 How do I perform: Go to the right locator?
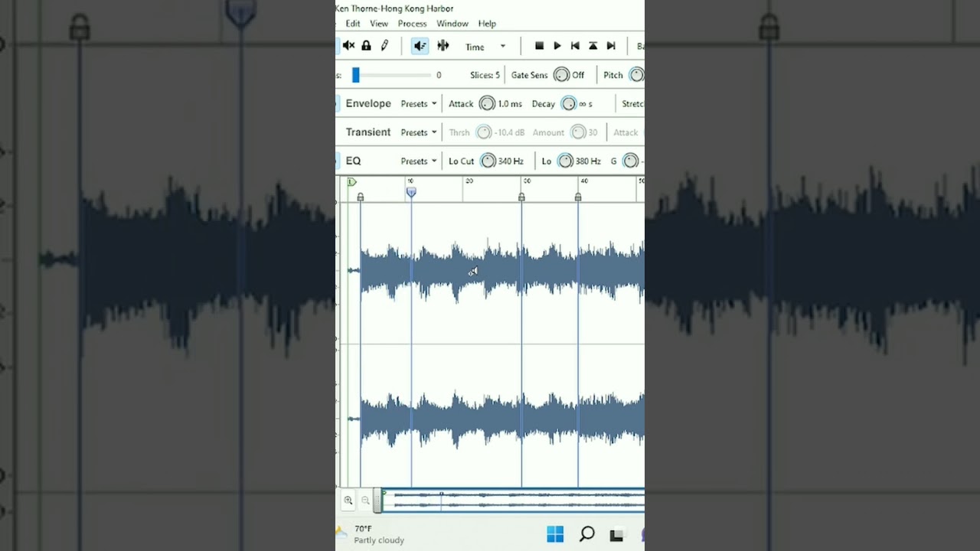coord(611,46)
